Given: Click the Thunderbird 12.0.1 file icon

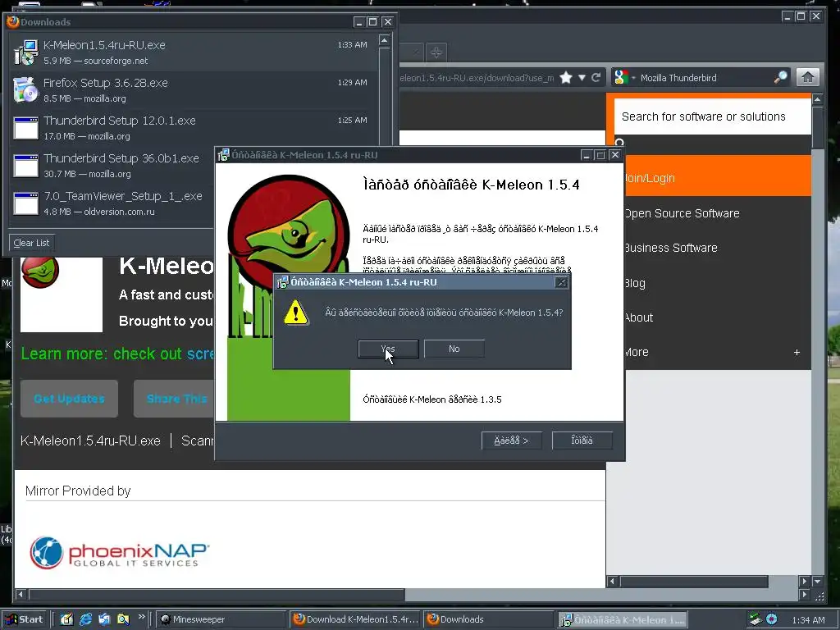Looking at the screenshot, I should 26,128.
